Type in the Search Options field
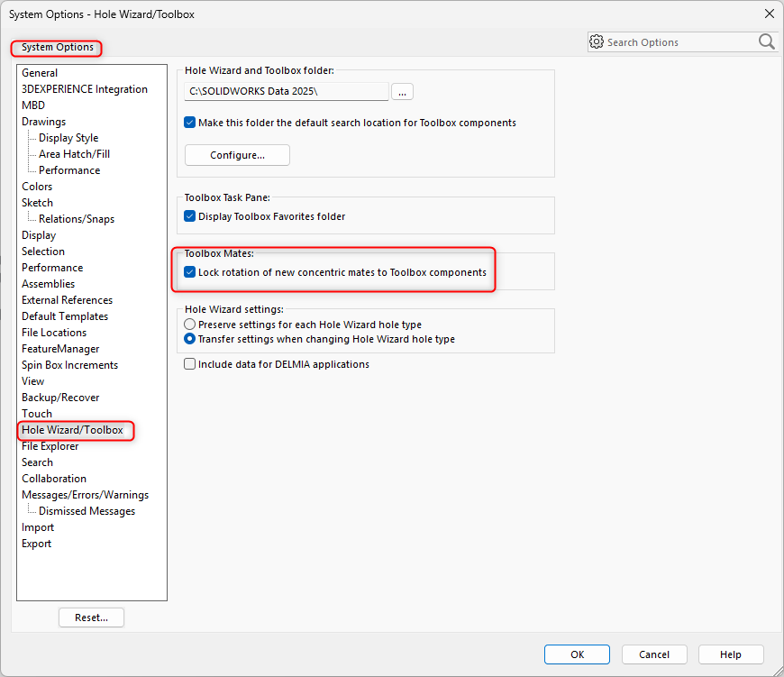Viewport: 784px width, 677px height. (676, 42)
